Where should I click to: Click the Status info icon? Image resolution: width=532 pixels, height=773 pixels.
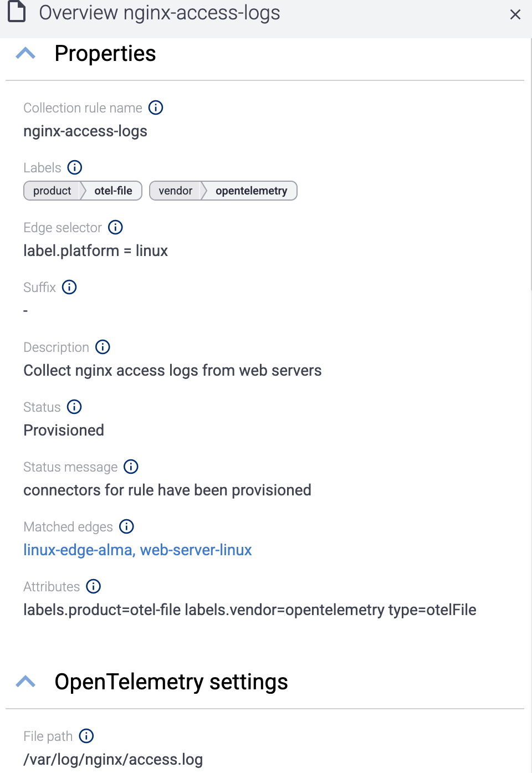[x=74, y=407]
